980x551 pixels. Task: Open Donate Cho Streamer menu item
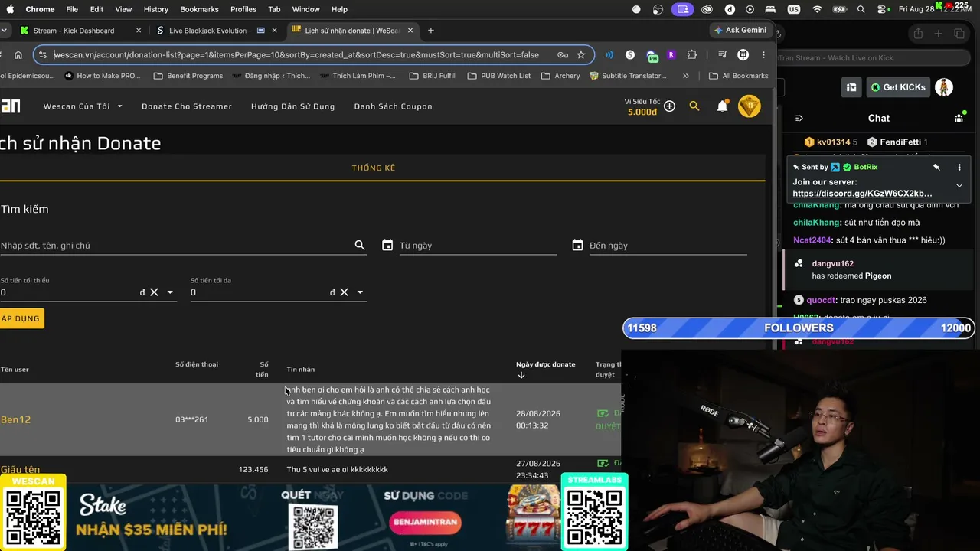tap(187, 106)
